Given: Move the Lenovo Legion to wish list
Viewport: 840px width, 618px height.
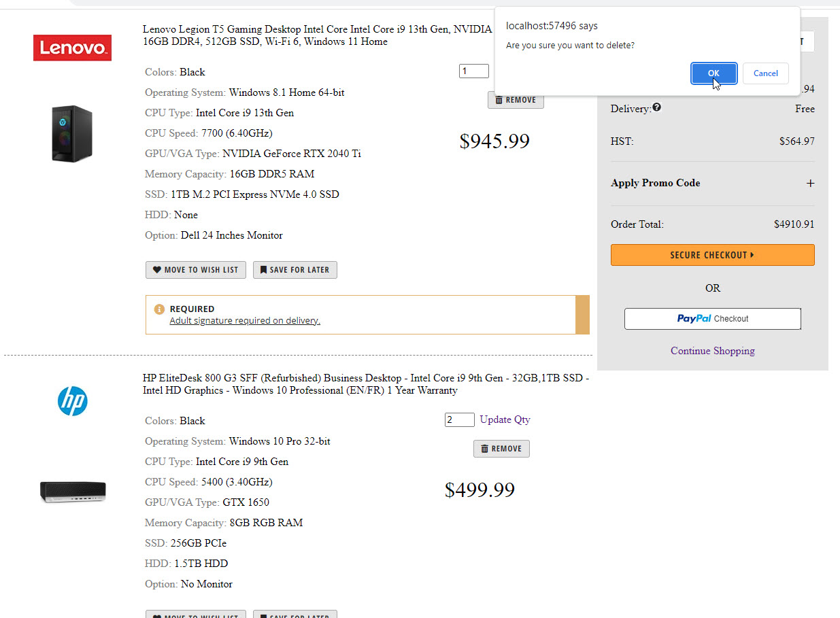Looking at the screenshot, I should 196,270.
